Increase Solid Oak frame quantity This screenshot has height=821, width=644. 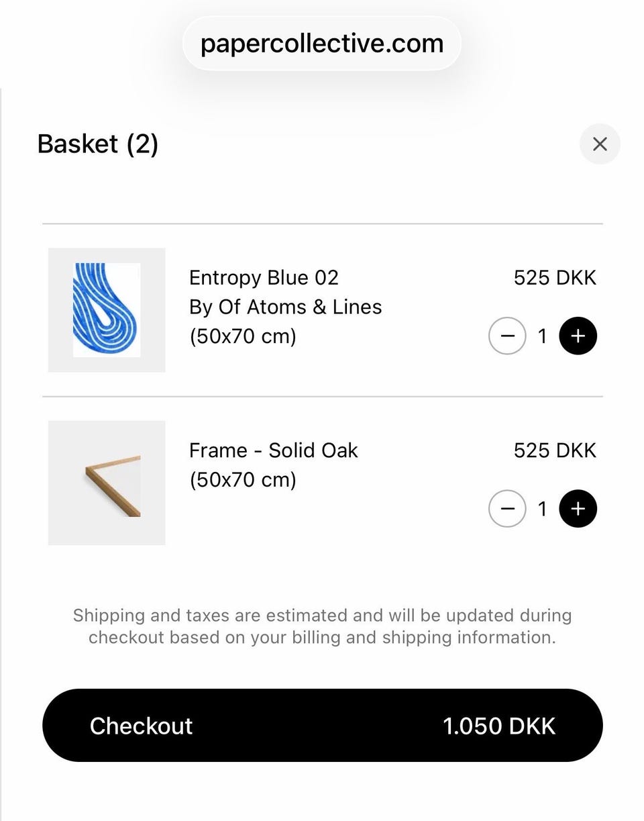coord(578,509)
